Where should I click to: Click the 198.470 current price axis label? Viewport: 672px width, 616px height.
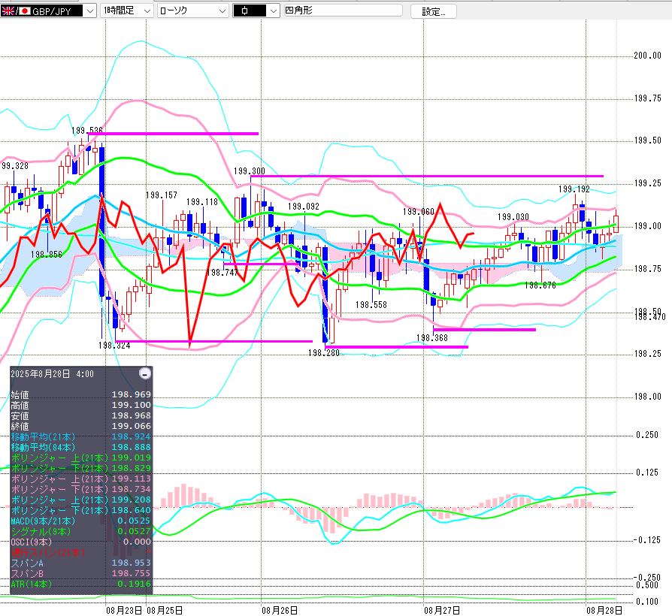[x=650, y=317]
